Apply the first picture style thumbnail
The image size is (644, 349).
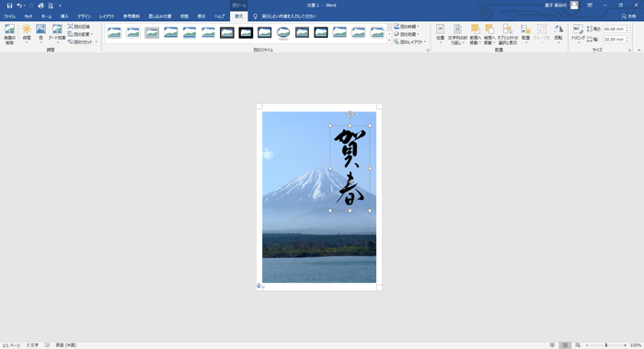115,32
